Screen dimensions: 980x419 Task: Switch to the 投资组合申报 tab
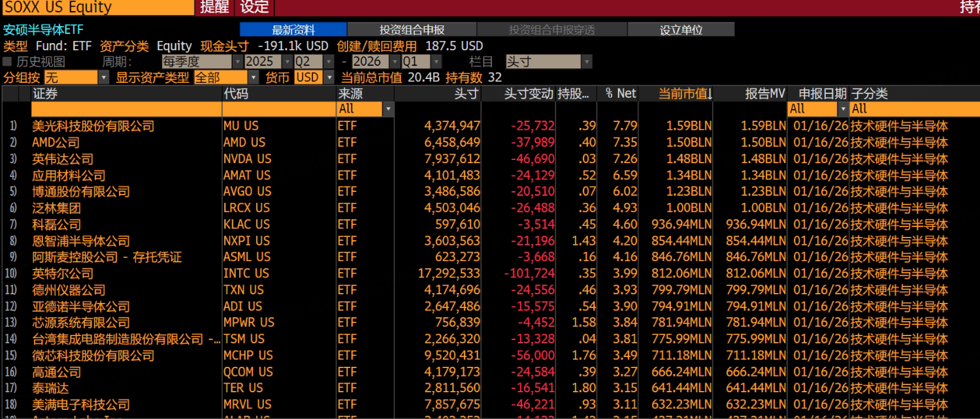coord(412,30)
